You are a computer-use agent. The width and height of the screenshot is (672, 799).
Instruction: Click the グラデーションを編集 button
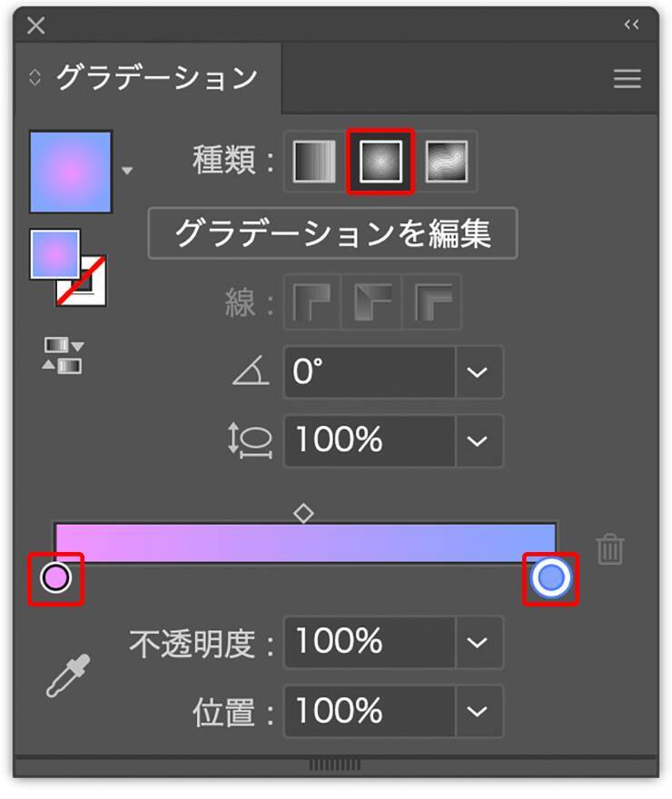tap(332, 233)
